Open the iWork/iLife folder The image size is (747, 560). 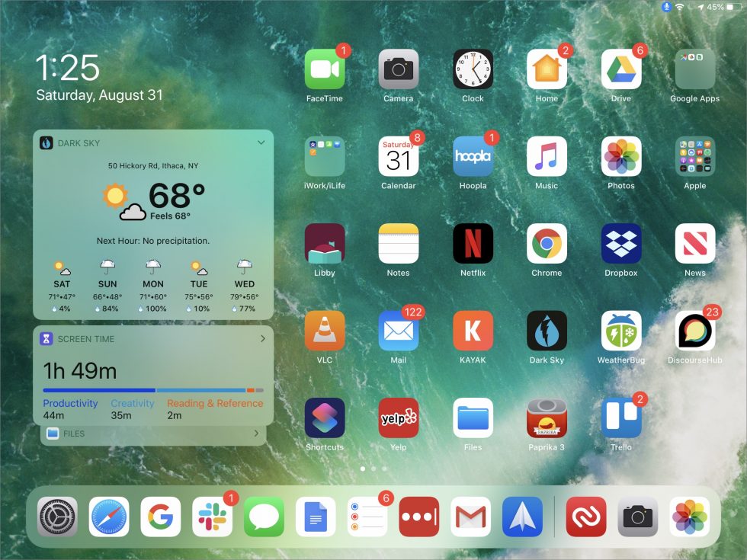pos(325,156)
